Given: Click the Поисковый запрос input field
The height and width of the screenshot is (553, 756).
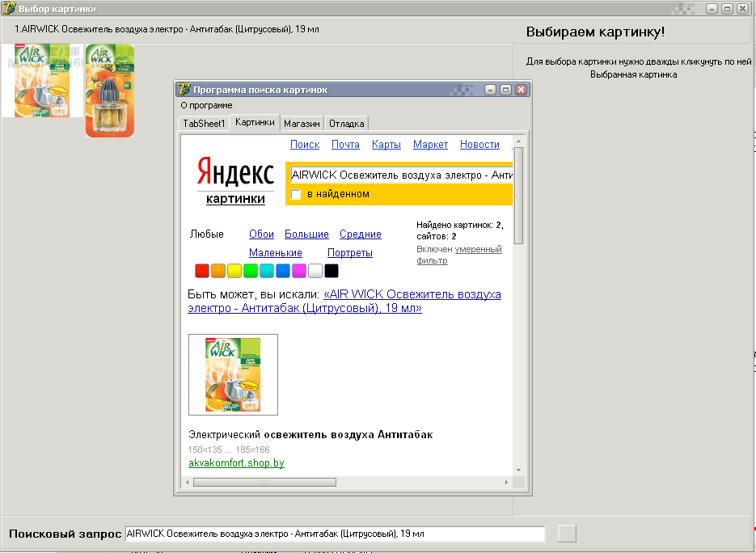Looking at the screenshot, I should (335, 534).
